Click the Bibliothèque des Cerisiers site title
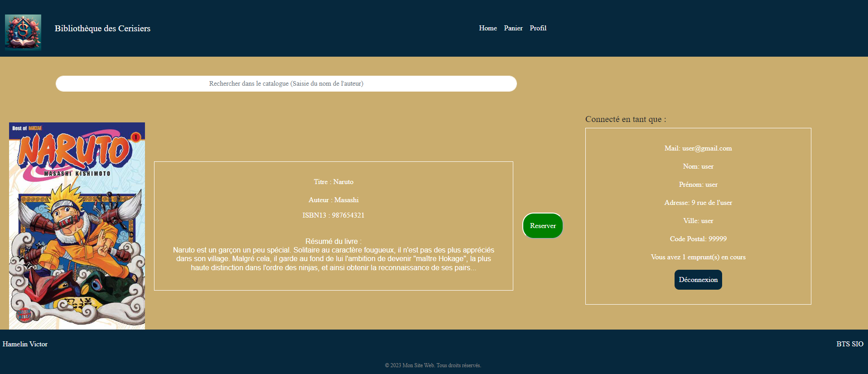868x374 pixels. [102, 29]
